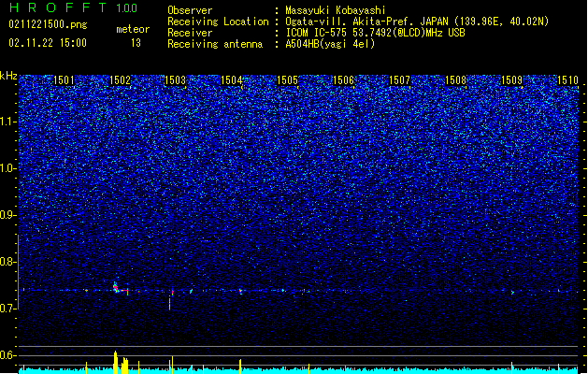Select the A504HB(yagi 4el) antenna text
Viewport: 588px width, 374px height.
pos(330,44)
